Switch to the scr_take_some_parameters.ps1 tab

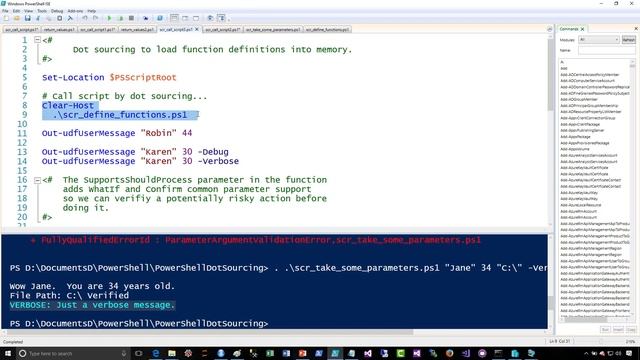click(273, 30)
